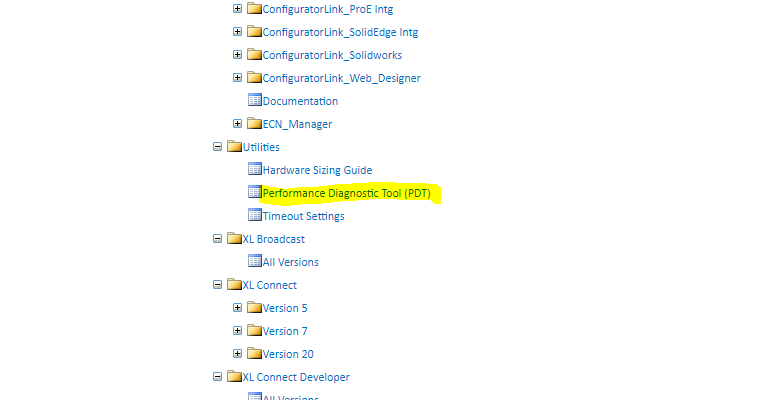Screen dimensions: 779x400
Task: Open the Version 5 link
Action: [x=285, y=308]
